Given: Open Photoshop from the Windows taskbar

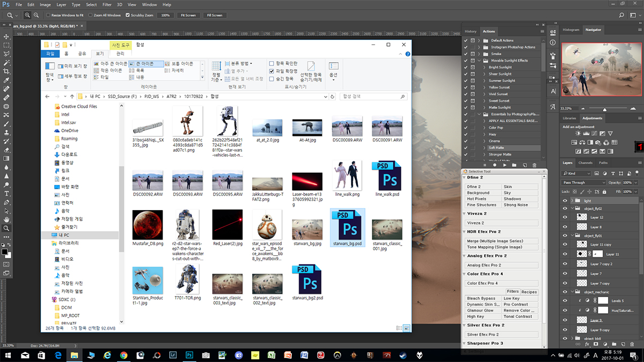Looking at the screenshot, I should [189, 354].
